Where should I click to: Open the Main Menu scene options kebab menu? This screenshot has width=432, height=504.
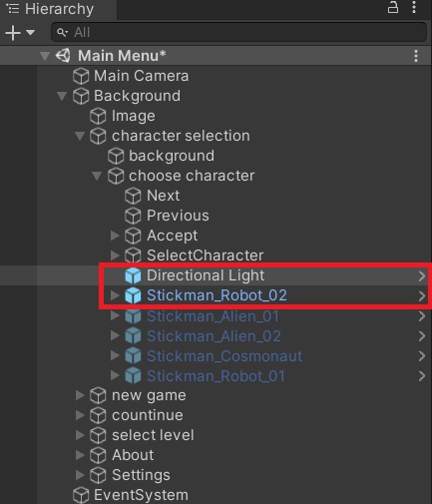[x=416, y=56]
